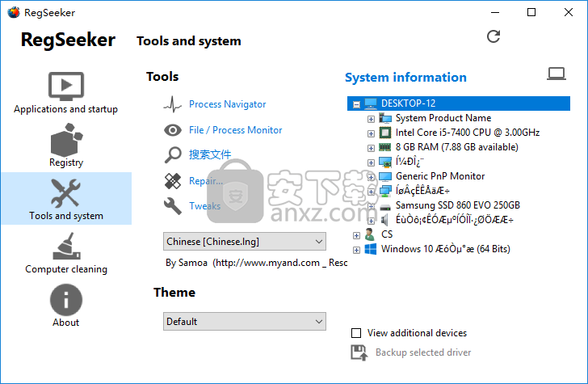Select Generic PnP Monitor row
The width and height of the screenshot is (588, 384).
click(x=440, y=176)
